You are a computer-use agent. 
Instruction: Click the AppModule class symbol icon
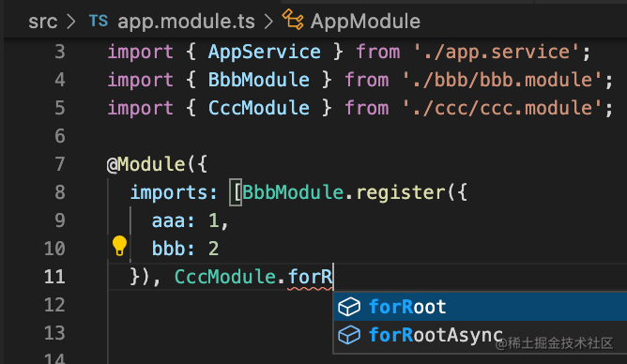[293, 20]
